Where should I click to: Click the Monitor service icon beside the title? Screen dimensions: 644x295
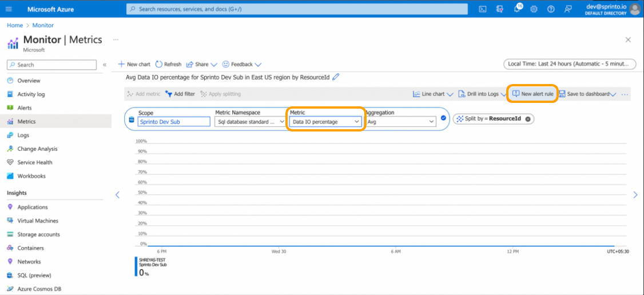coord(13,42)
